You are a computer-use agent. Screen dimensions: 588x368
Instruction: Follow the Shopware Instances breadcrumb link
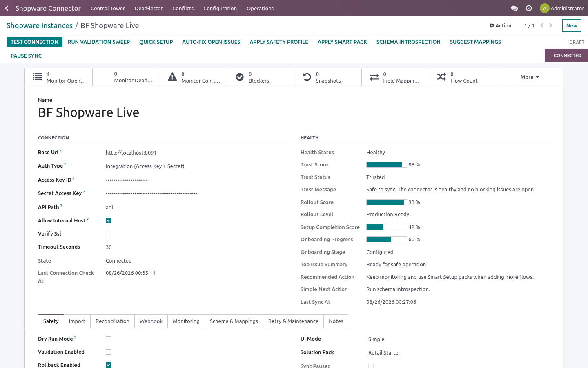(x=40, y=26)
